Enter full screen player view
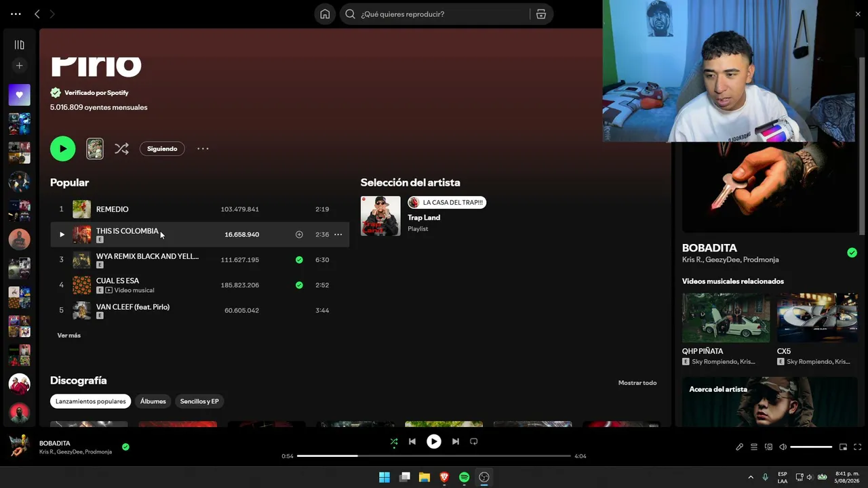This screenshot has width=868, height=488. [857, 447]
